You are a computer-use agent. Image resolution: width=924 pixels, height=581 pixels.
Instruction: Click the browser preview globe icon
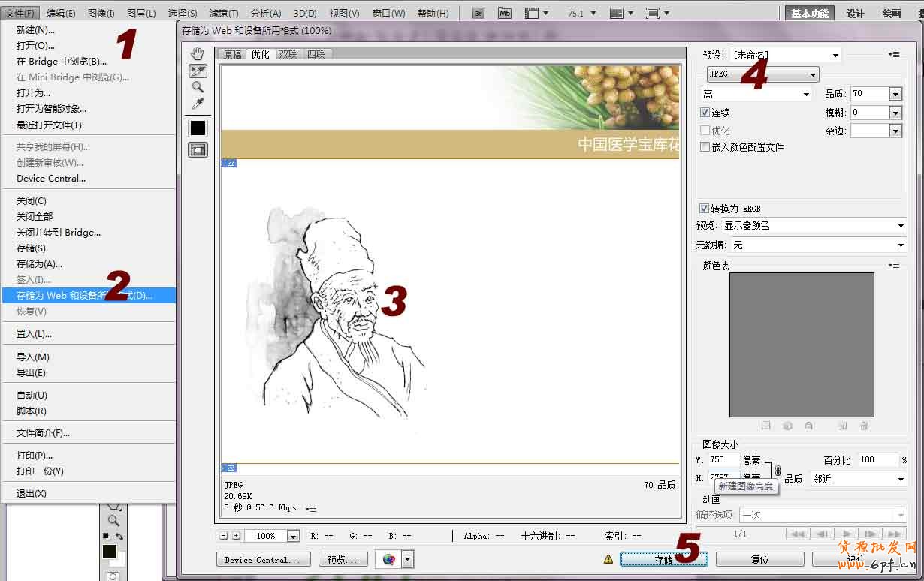coord(388,559)
